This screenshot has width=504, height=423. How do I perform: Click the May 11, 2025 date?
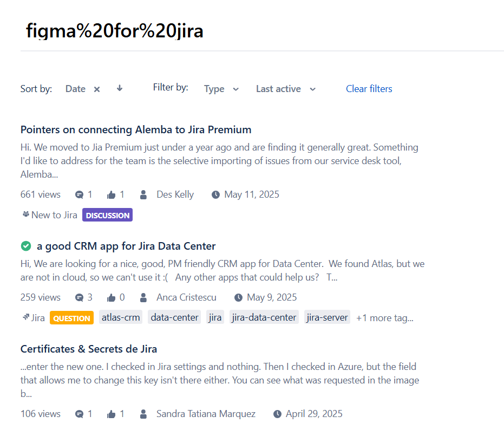pos(252,194)
